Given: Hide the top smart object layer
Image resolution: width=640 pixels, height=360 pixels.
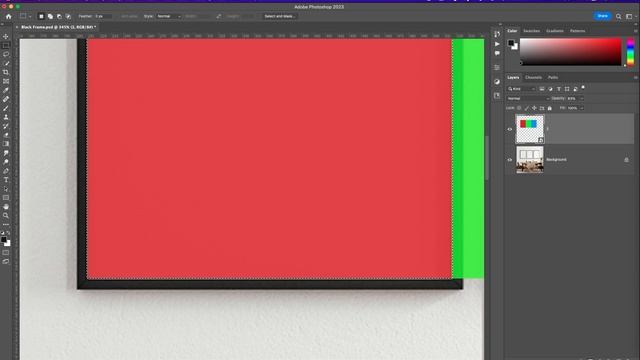Looking at the screenshot, I should click(x=509, y=129).
